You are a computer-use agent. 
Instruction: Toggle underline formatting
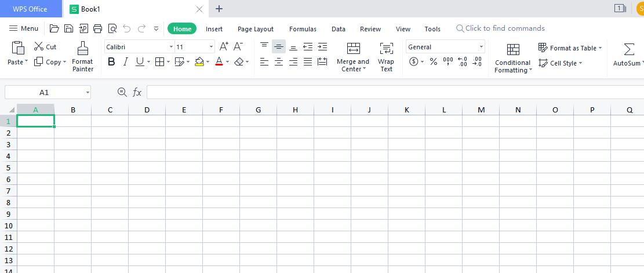coord(140,62)
